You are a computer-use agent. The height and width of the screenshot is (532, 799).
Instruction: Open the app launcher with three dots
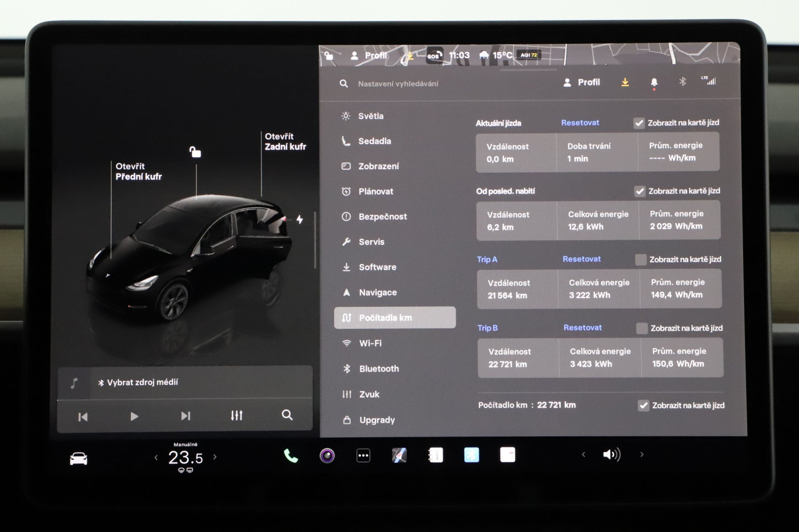pos(363,455)
